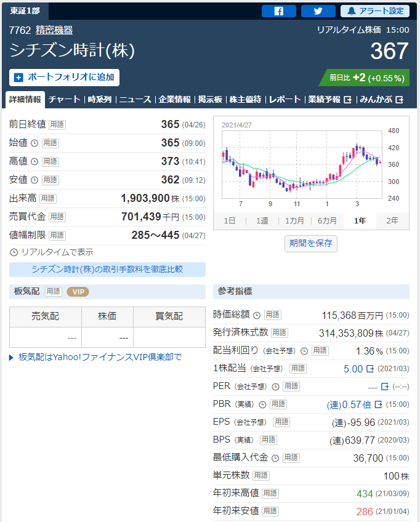Open 用語 glossary for 安値

[x=50, y=180]
